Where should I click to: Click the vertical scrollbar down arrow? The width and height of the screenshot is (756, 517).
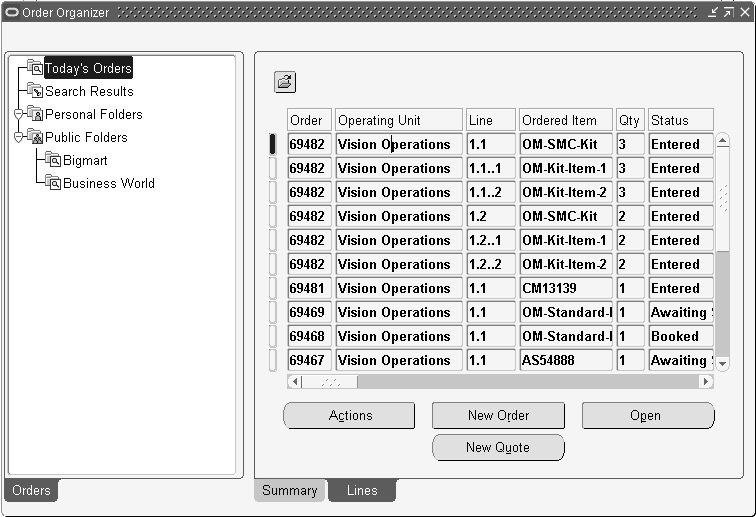(x=722, y=364)
